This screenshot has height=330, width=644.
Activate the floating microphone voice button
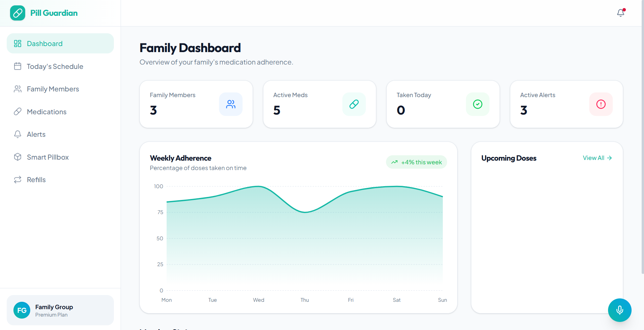pos(620,310)
